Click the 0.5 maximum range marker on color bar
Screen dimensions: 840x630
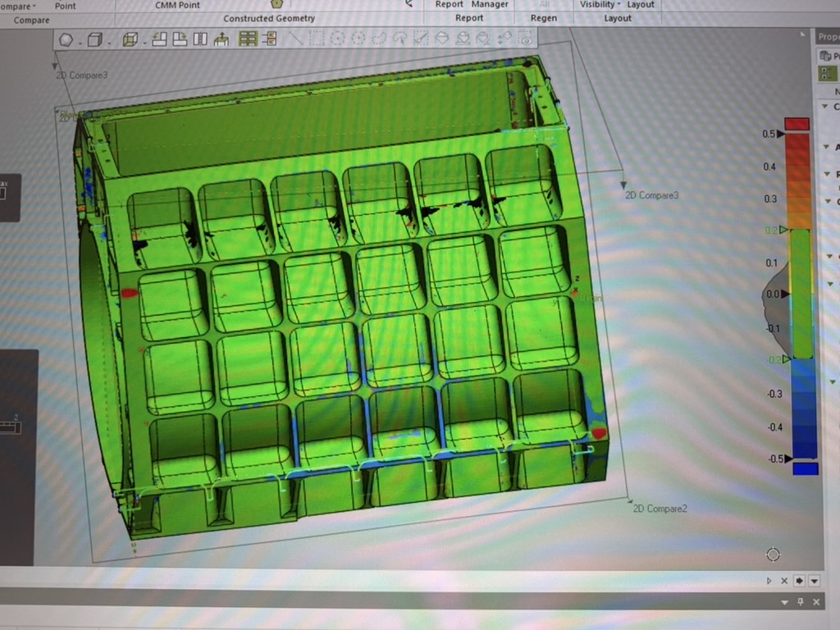coord(780,134)
